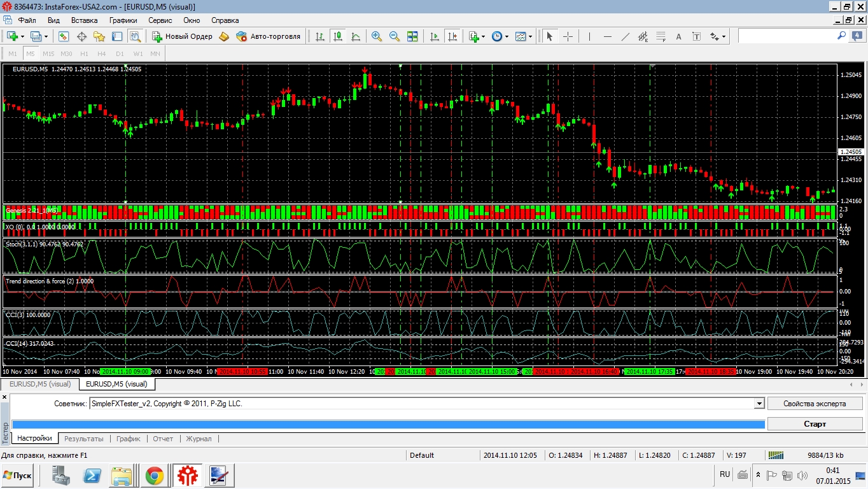Switch to the Результаты tab
This screenshot has height=489, width=868.
point(83,439)
